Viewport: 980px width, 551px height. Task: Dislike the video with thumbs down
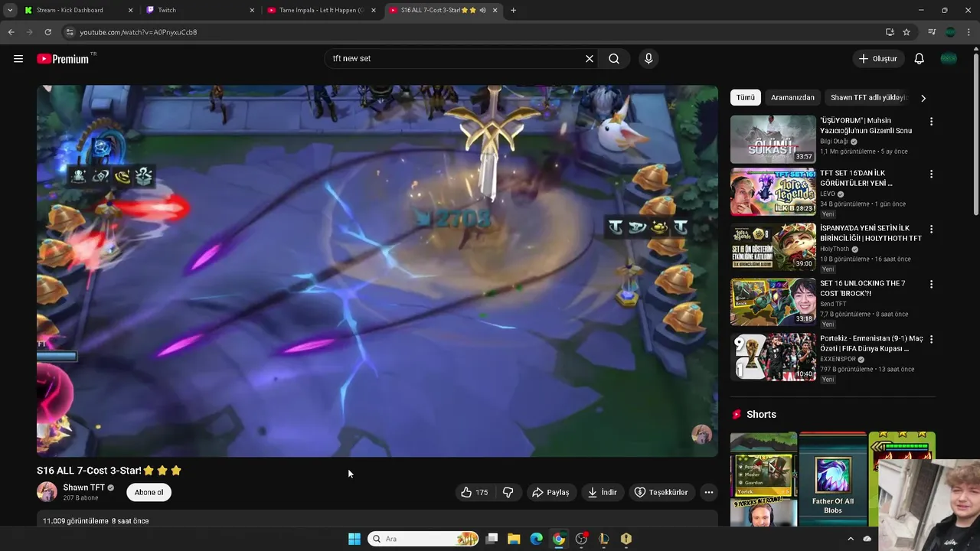508,493
